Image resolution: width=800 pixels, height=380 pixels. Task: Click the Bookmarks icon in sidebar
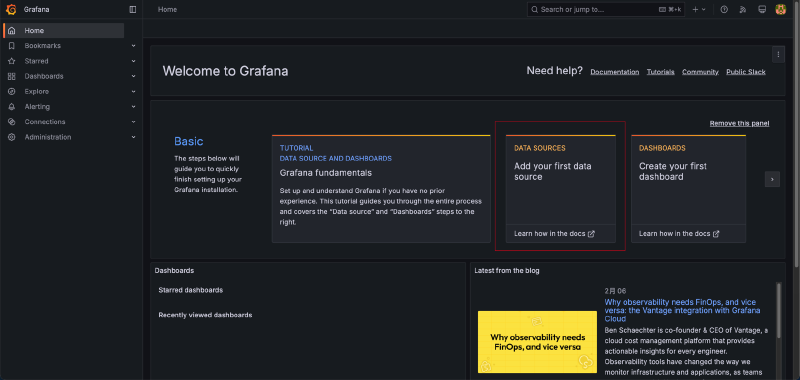coord(12,46)
